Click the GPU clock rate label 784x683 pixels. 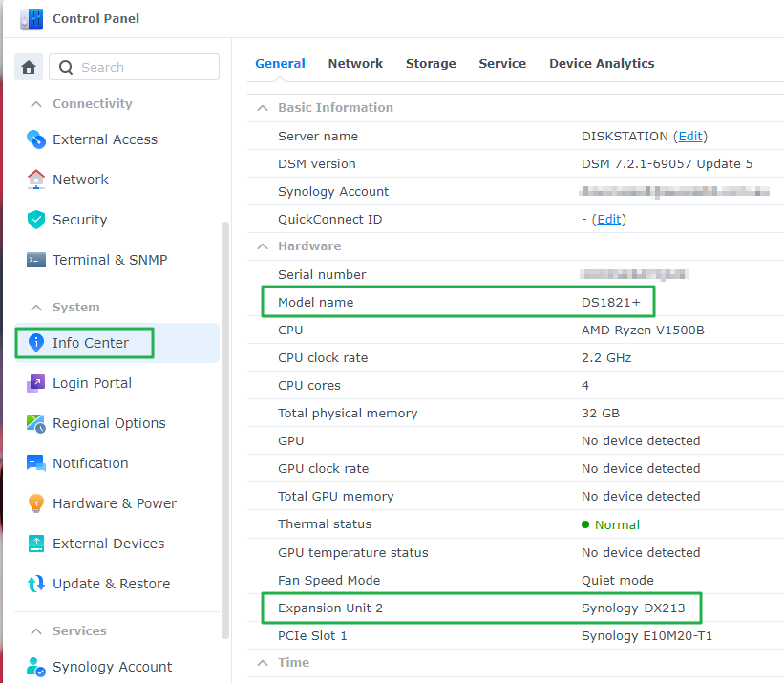pyautogui.click(x=323, y=468)
